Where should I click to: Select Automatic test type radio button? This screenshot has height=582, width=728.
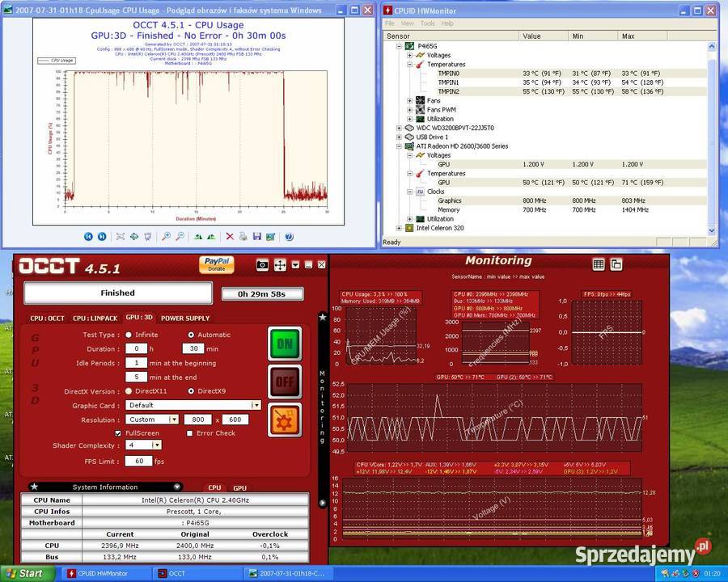(x=191, y=335)
